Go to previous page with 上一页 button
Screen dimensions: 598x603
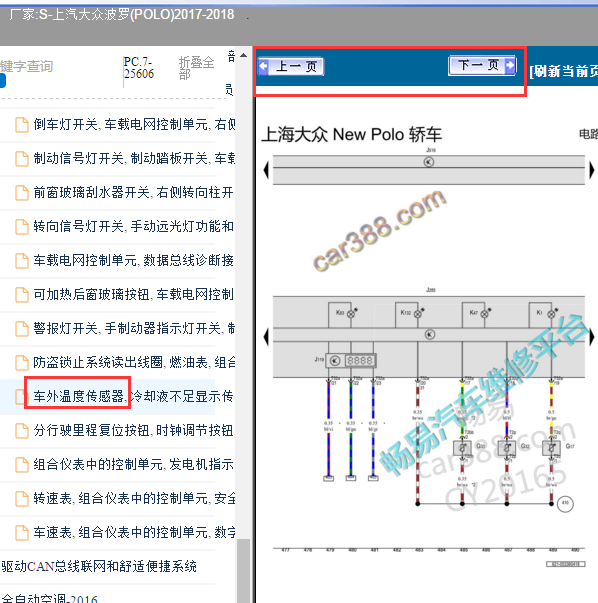click(x=290, y=67)
